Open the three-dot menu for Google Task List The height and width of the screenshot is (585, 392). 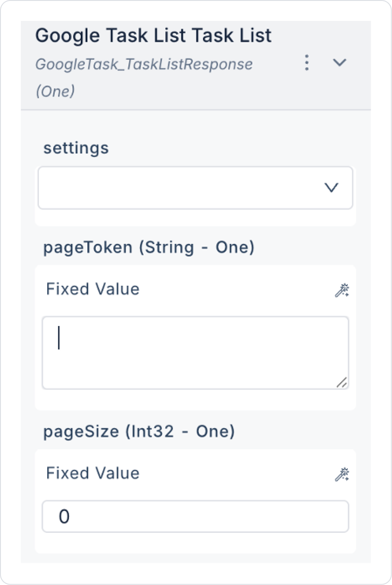point(306,63)
